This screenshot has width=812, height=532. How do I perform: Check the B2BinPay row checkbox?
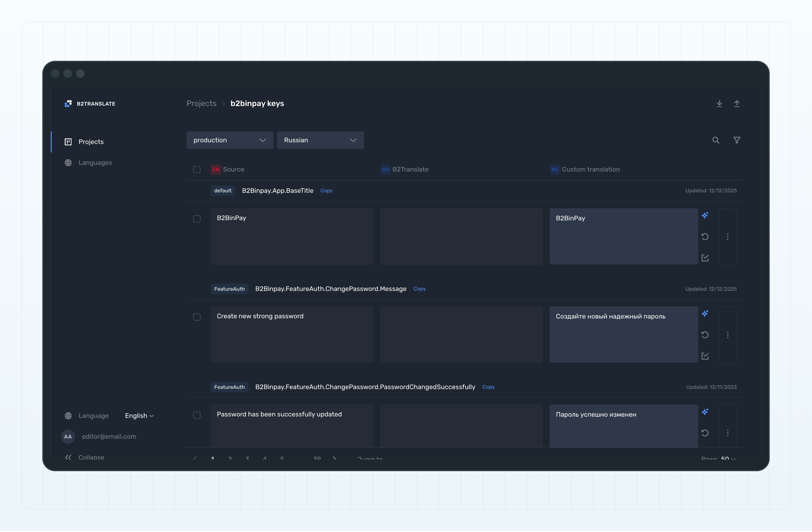coord(197,219)
